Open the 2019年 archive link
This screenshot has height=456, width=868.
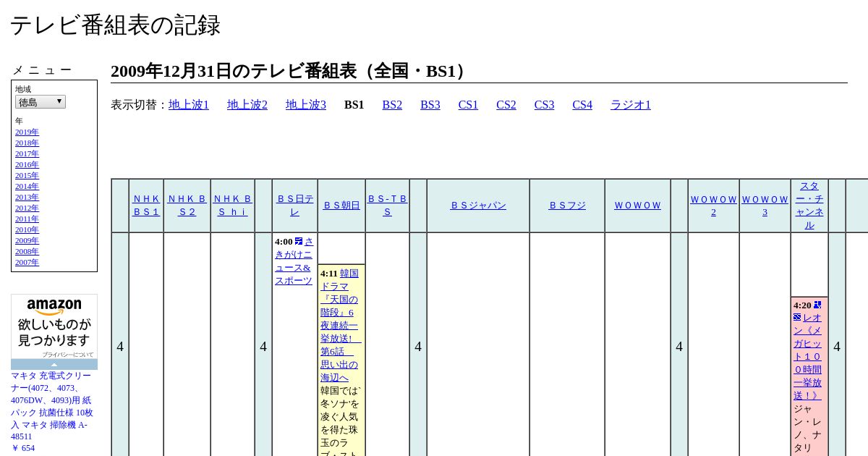(27, 132)
